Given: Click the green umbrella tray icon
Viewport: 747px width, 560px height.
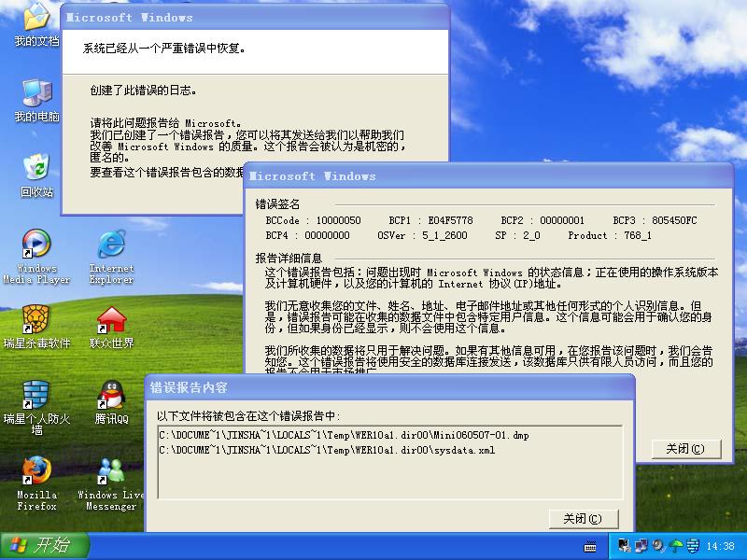Looking at the screenshot, I should click(x=675, y=546).
